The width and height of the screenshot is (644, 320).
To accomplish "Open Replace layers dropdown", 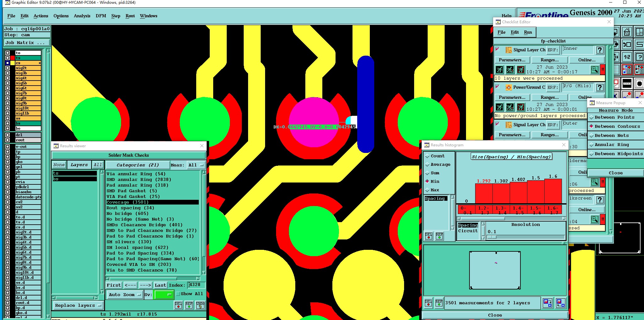I will click(x=78, y=306).
